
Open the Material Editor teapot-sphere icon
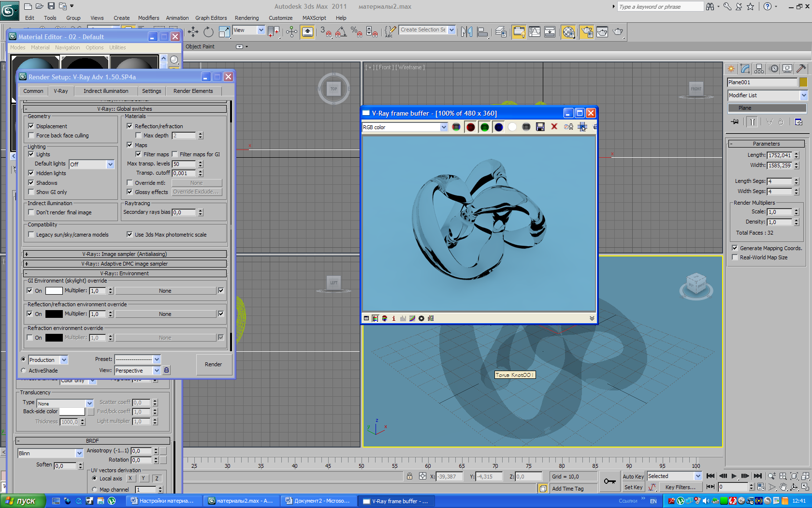569,32
